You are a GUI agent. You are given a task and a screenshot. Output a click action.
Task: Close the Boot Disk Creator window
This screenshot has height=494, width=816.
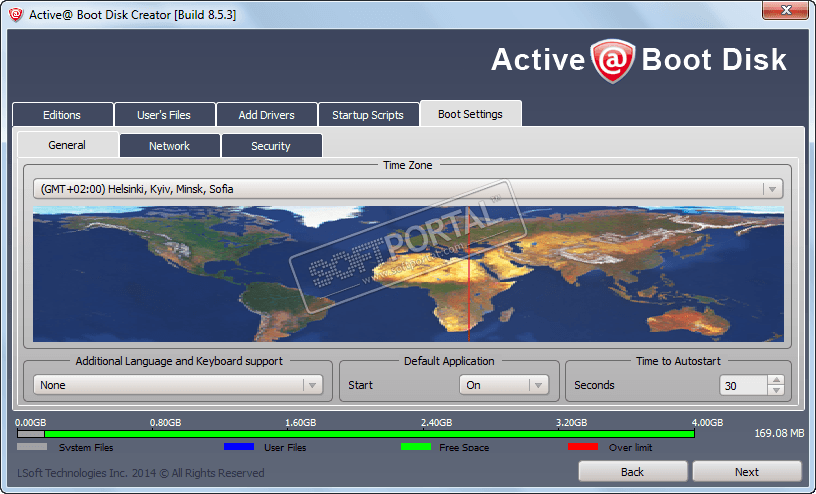tap(785, 10)
